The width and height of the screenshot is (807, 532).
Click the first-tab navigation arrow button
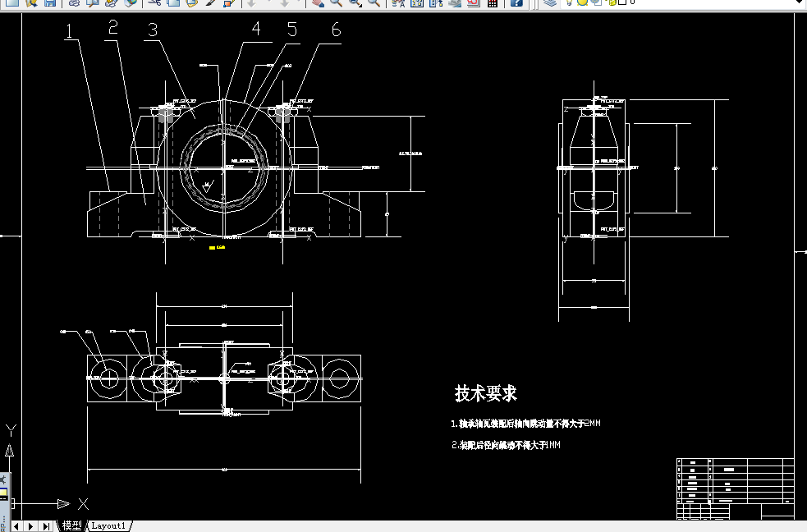coord(16,526)
